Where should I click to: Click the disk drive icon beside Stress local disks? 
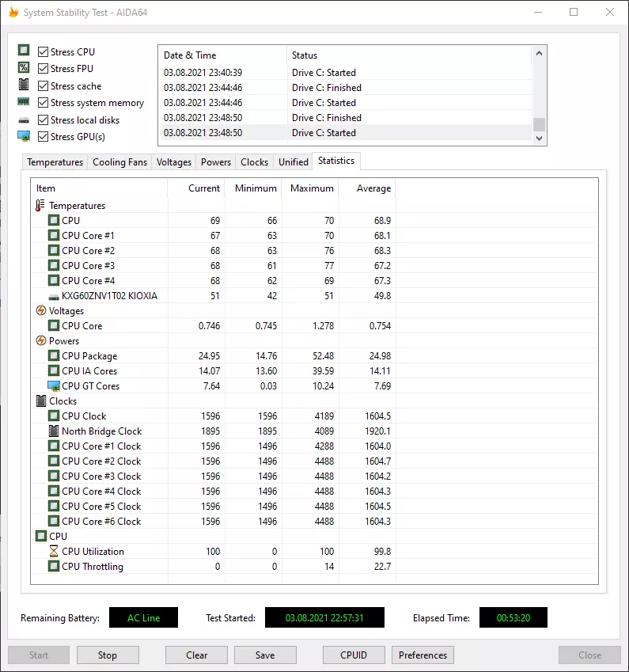click(x=24, y=120)
